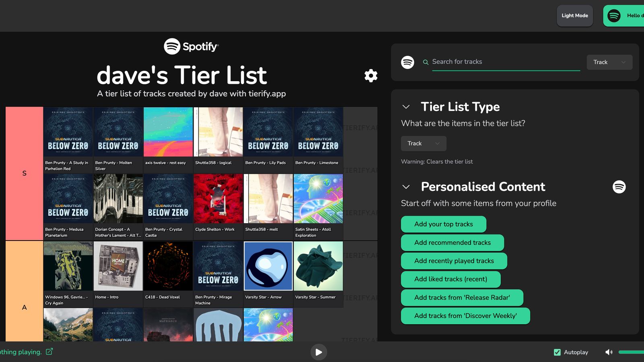Switch to Light Mode

pos(574,16)
